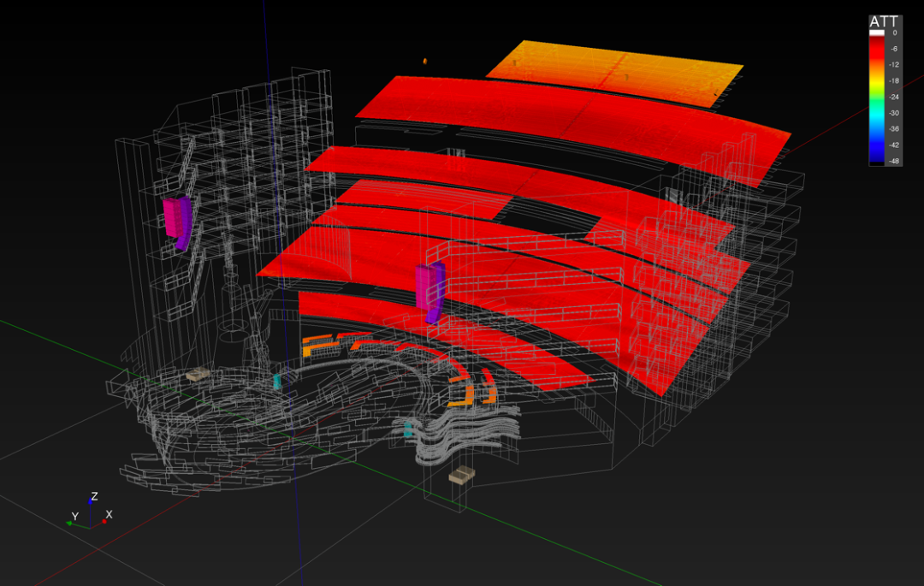Click the red -6 band on color scale
Screen dimensions: 924x586
pos(877,50)
